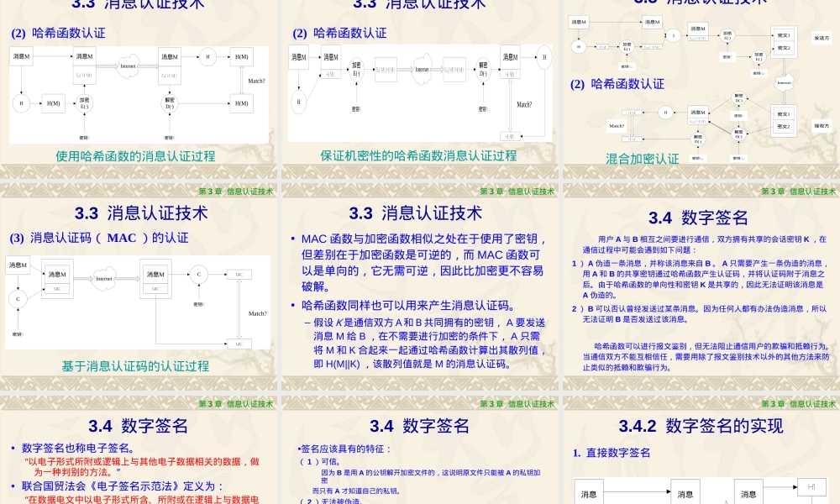Select the slide listing 签名应该具有的特征

click(420, 450)
